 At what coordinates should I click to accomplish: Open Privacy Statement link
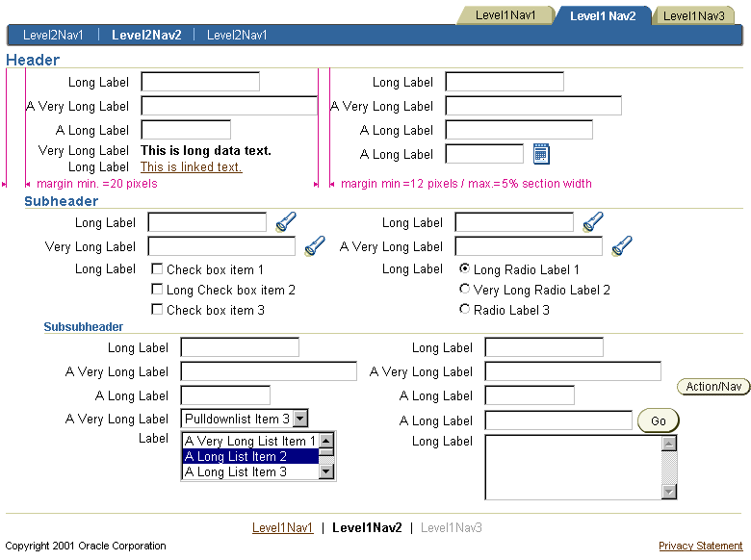(x=700, y=546)
